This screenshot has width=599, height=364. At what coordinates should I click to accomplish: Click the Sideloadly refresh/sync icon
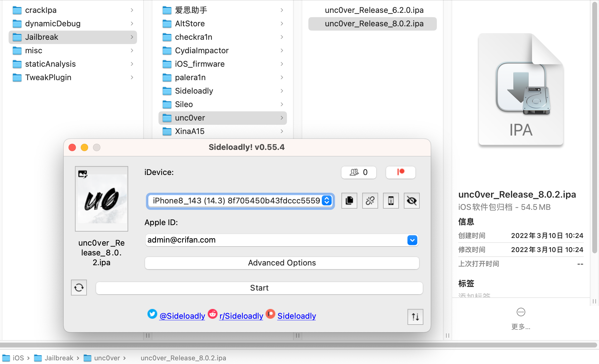[79, 287]
